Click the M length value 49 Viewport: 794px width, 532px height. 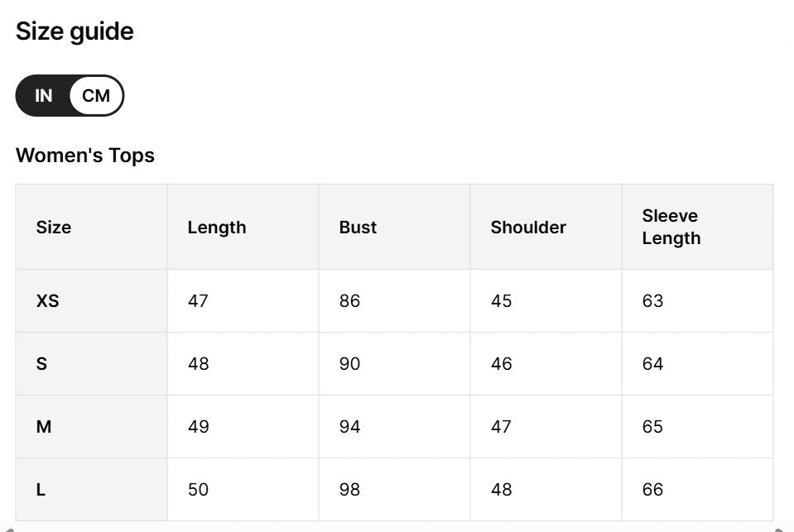pyautogui.click(x=199, y=427)
